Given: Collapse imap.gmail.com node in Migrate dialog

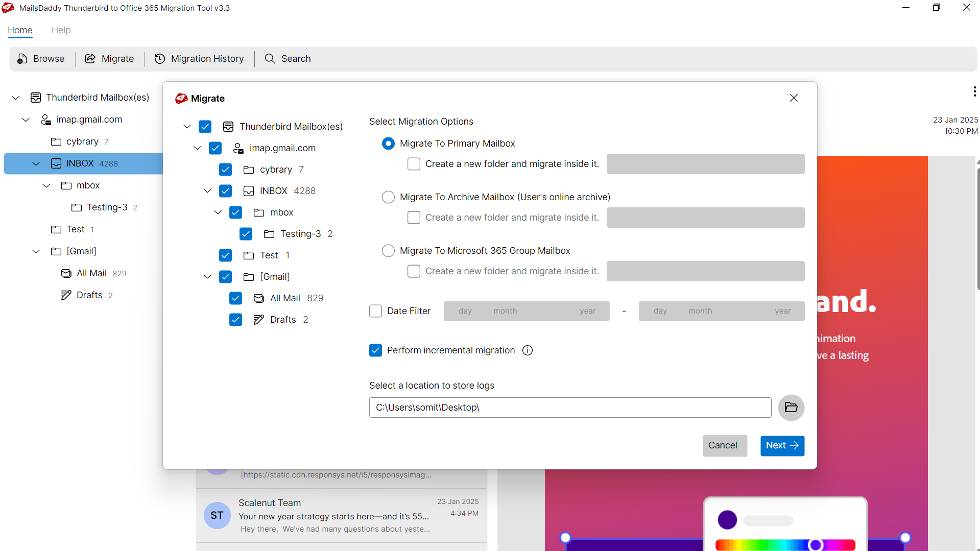Looking at the screenshot, I should (197, 148).
